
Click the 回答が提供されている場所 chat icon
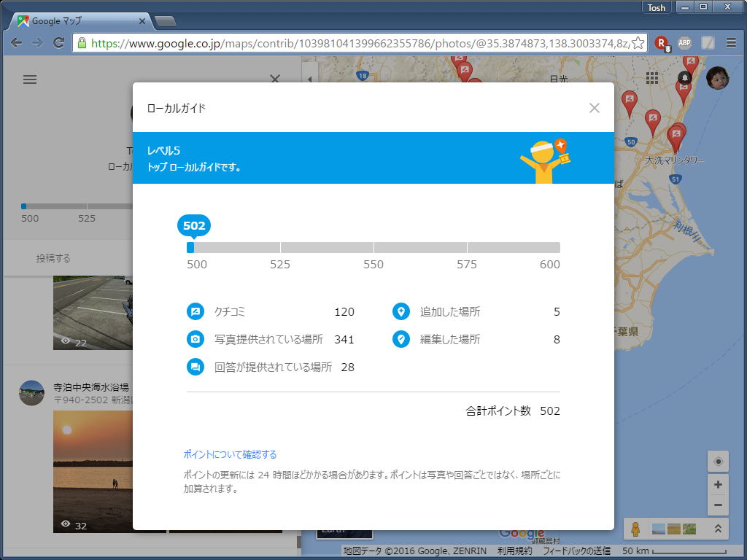(x=196, y=367)
